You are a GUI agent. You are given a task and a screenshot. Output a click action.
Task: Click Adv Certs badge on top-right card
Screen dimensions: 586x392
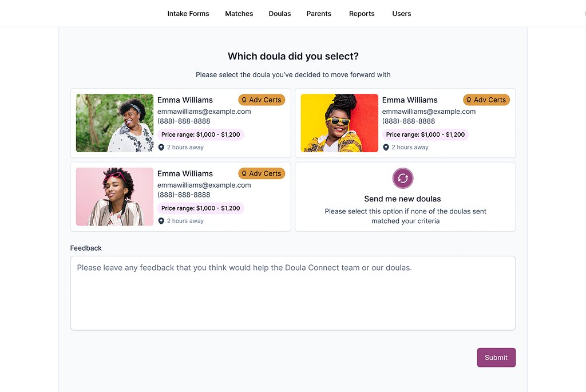pyautogui.click(x=486, y=100)
